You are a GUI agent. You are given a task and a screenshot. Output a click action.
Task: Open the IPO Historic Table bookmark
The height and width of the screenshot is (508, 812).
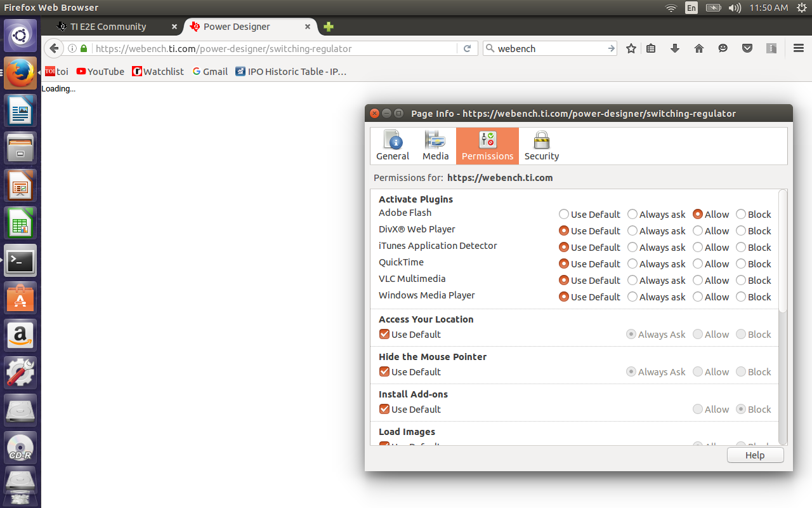click(291, 72)
